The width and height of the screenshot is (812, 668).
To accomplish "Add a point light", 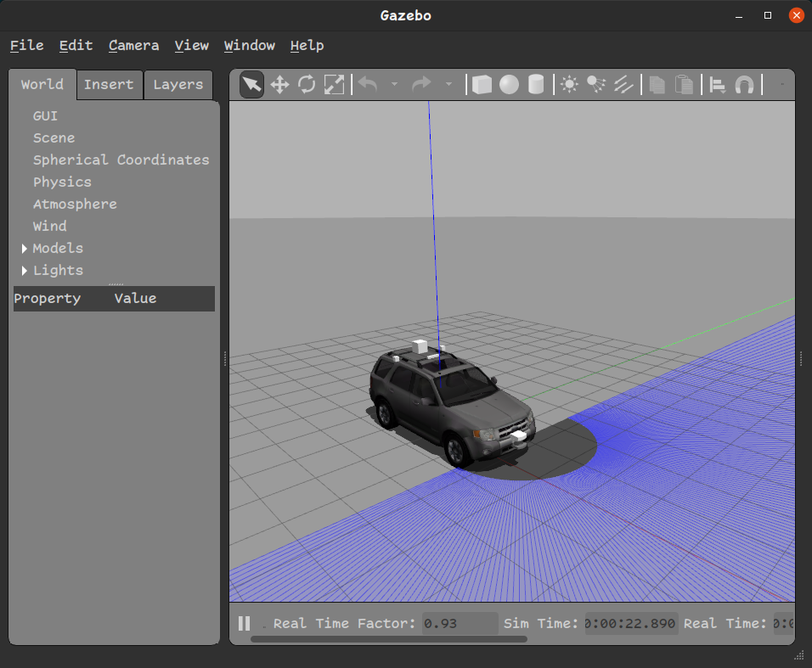I will pyautogui.click(x=569, y=84).
